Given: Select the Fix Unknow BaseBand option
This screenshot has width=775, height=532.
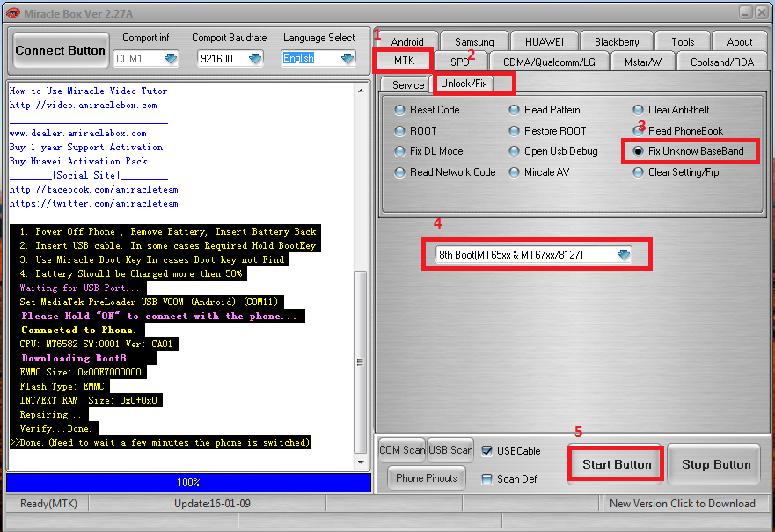Looking at the screenshot, I should coord(689,151).
